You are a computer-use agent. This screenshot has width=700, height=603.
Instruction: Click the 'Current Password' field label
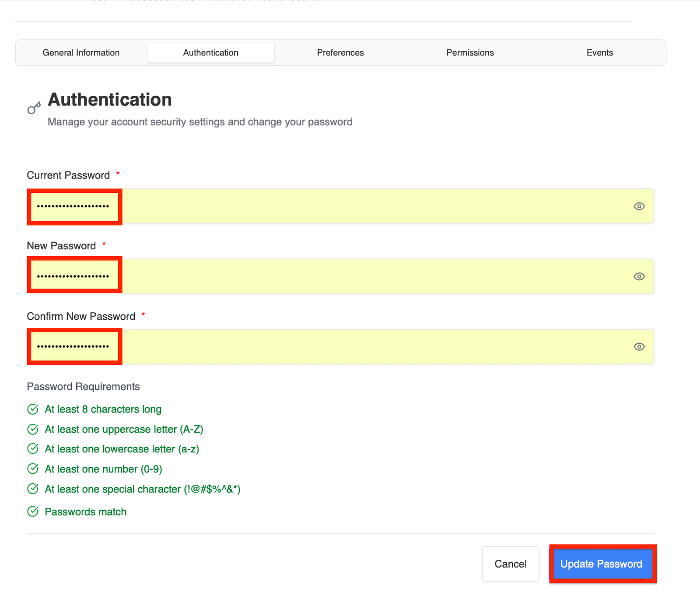[68, 175]
